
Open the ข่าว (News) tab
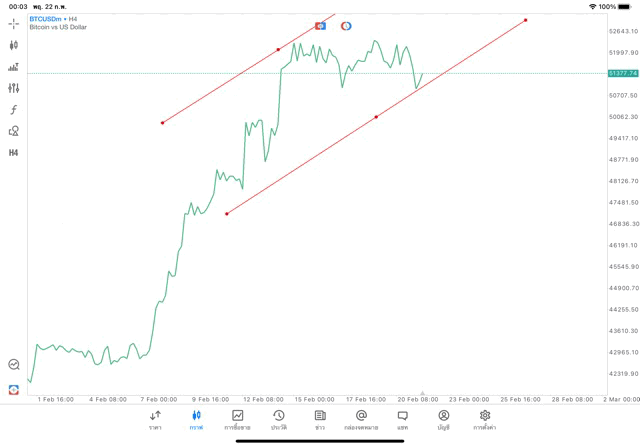point(320,419)
